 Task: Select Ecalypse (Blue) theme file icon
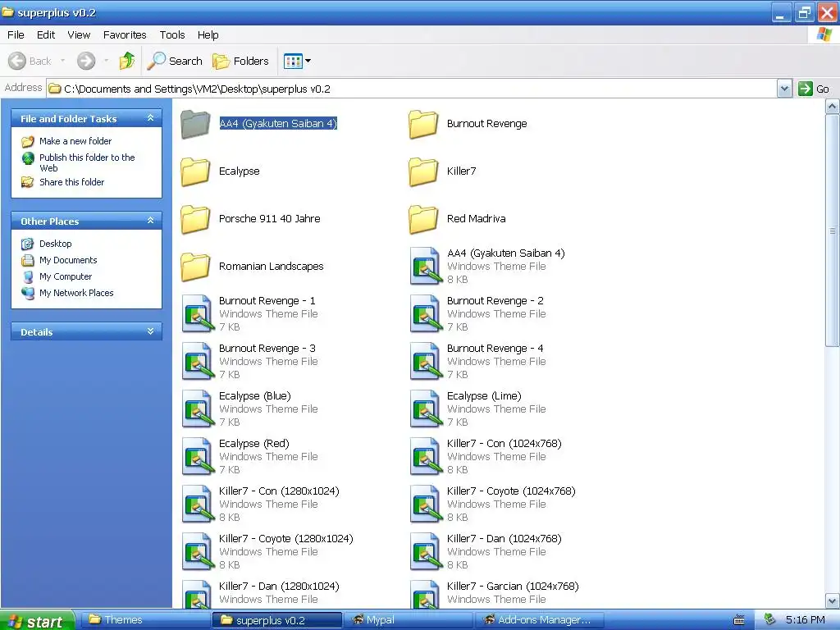198,409
